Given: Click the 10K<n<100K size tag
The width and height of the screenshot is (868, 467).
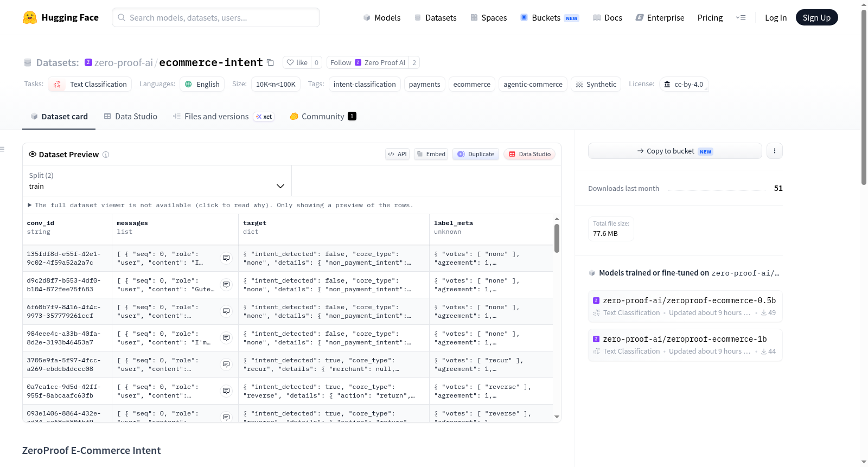Looking at the screenshot, I should click(x=276, y=84).
